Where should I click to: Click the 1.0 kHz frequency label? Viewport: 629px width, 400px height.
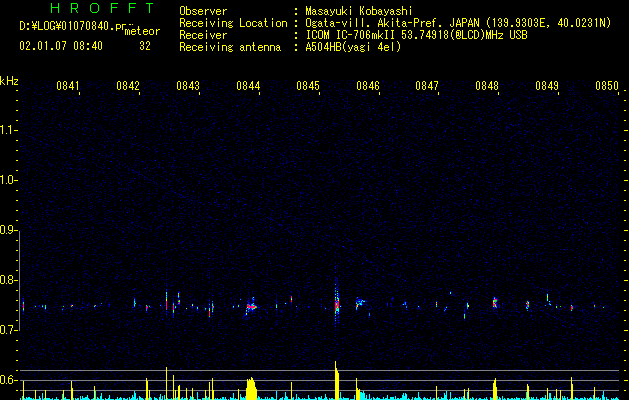pyautogui.click(x=8, y=180)
